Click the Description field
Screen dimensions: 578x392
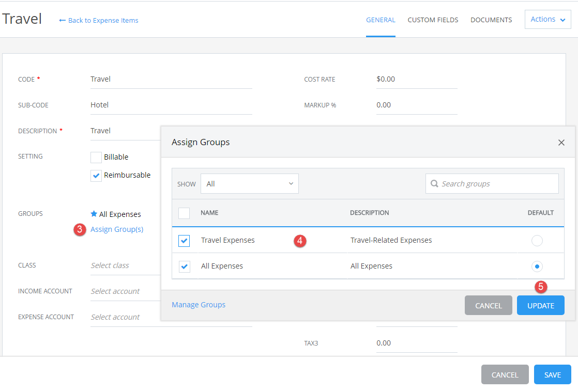click(x=125, y=131)
